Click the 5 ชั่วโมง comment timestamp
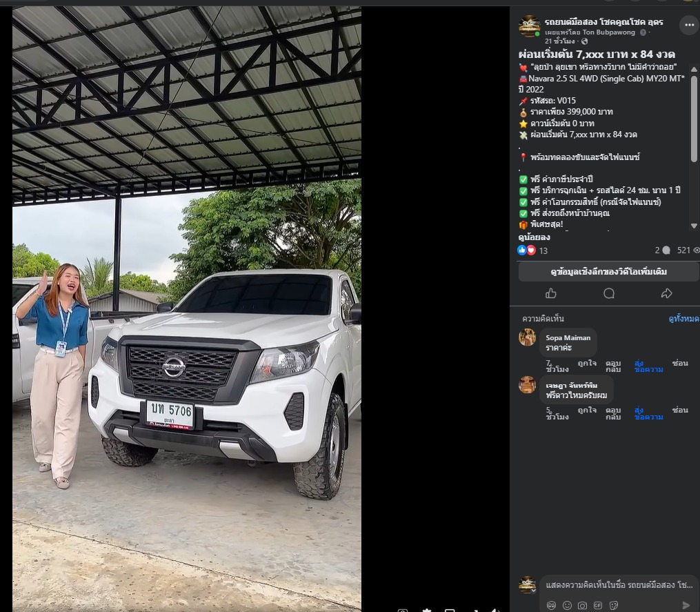Image resolution: width=700 pixels, height=612 pixels. tap(557, 413)
